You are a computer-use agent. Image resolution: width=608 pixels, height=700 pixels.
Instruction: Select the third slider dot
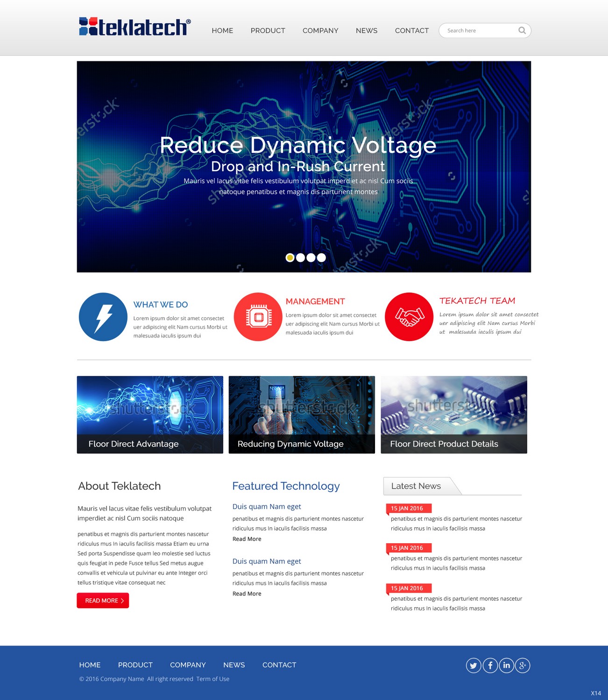pyautogui.click(x=311, y=258)
